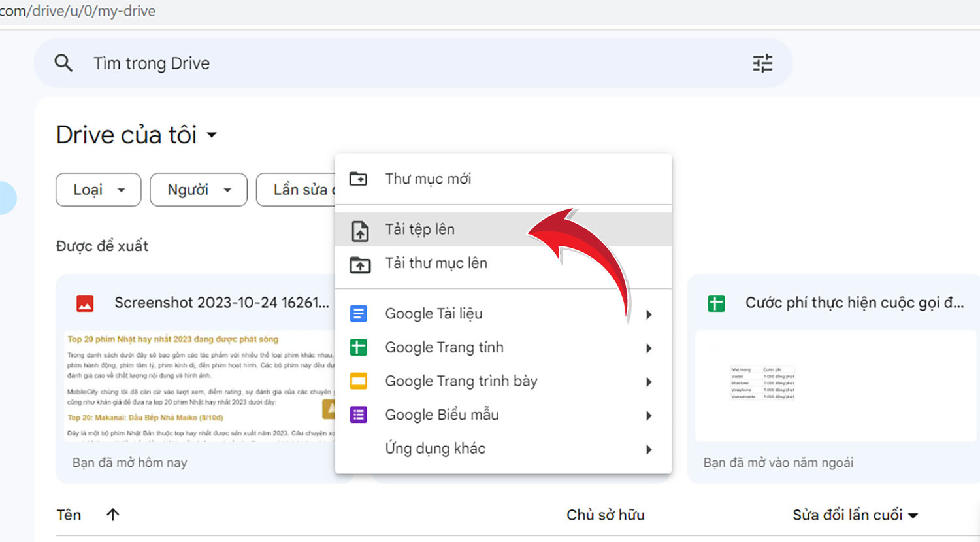Screen dimensions: 980x542
Task: Click Bạn đã mở vào năm ngoái label
Action: pyautogui.click(x=778, y=462)
